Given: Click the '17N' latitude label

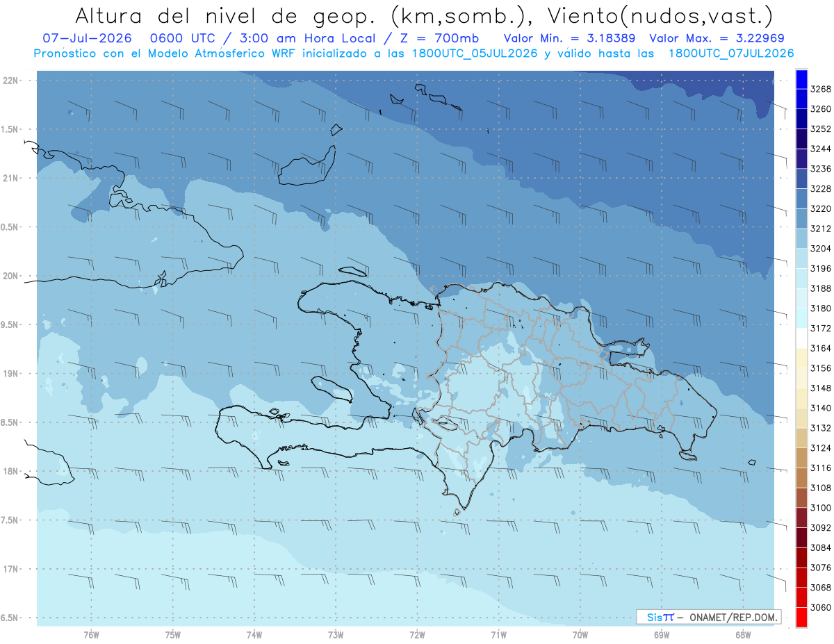Looking at the screenshot, I should click(x=10, y=570).
